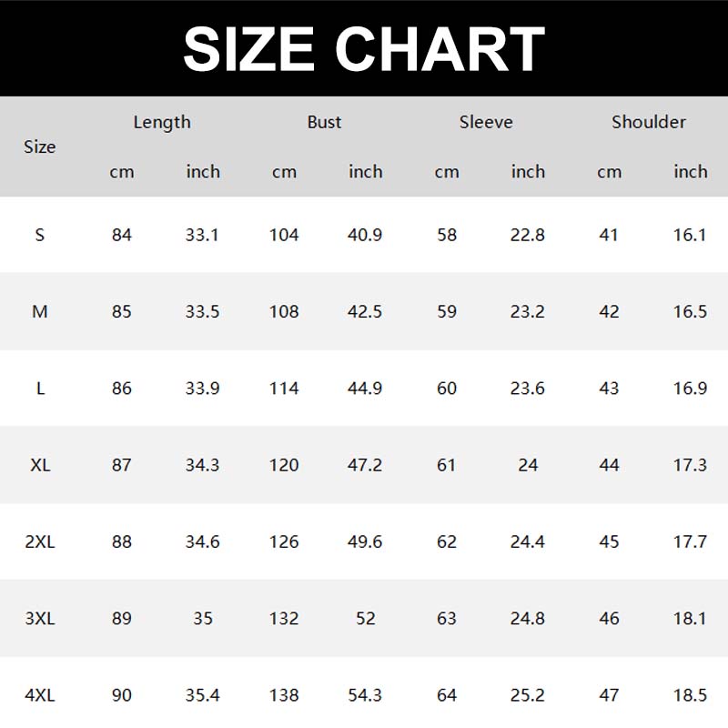Click the Bust column header
The image size is (728, 728).
click(x=324, y=122)
